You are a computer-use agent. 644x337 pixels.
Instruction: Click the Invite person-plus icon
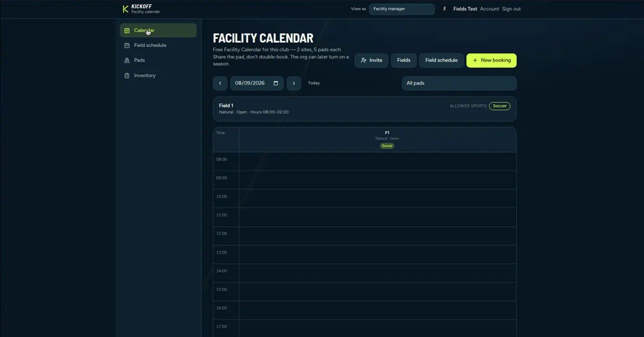pos(364,60)
